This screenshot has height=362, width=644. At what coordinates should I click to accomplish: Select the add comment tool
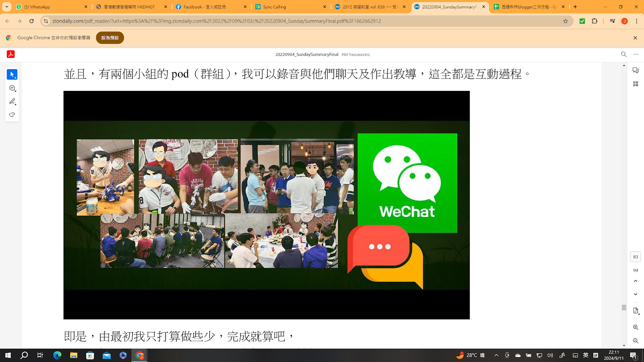12,88
